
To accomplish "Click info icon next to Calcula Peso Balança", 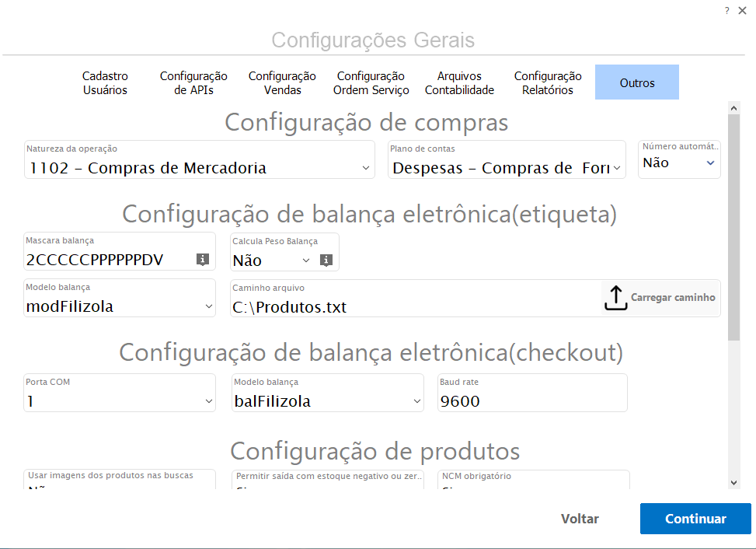I will pyautogui.click(x=326, y=260).
